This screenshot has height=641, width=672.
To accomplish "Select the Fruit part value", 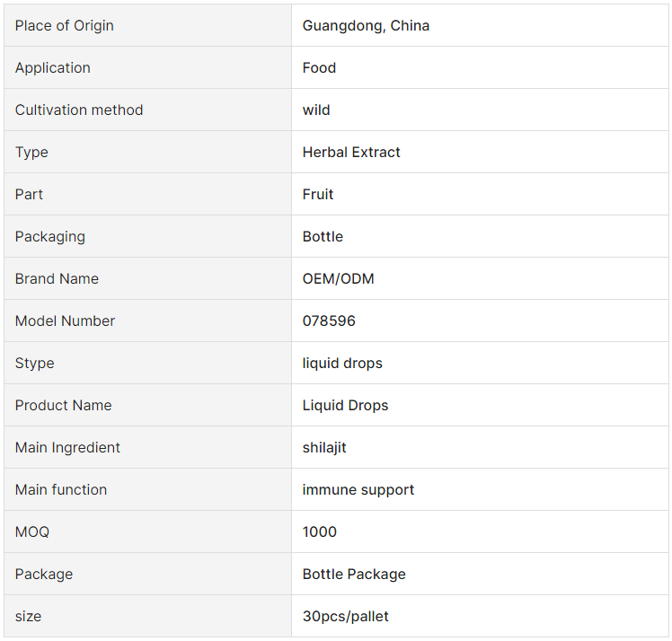I will (x=317, y=195).
